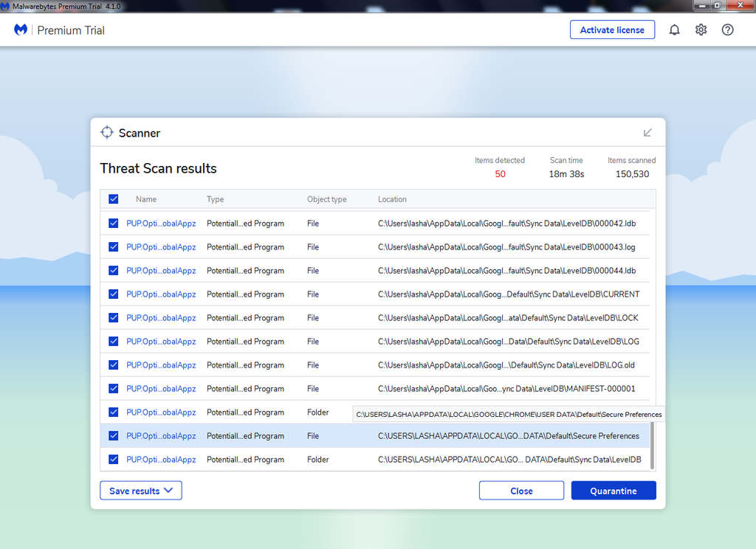Sort by the Name column header

tap(146, 199)
